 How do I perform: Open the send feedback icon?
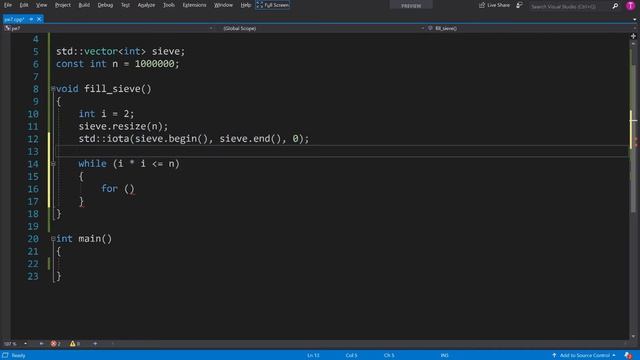519,5
